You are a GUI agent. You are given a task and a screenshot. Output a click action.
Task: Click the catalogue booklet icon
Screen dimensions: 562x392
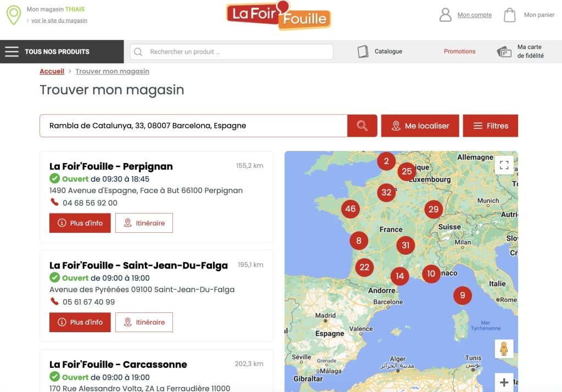(x=363, y=51)
